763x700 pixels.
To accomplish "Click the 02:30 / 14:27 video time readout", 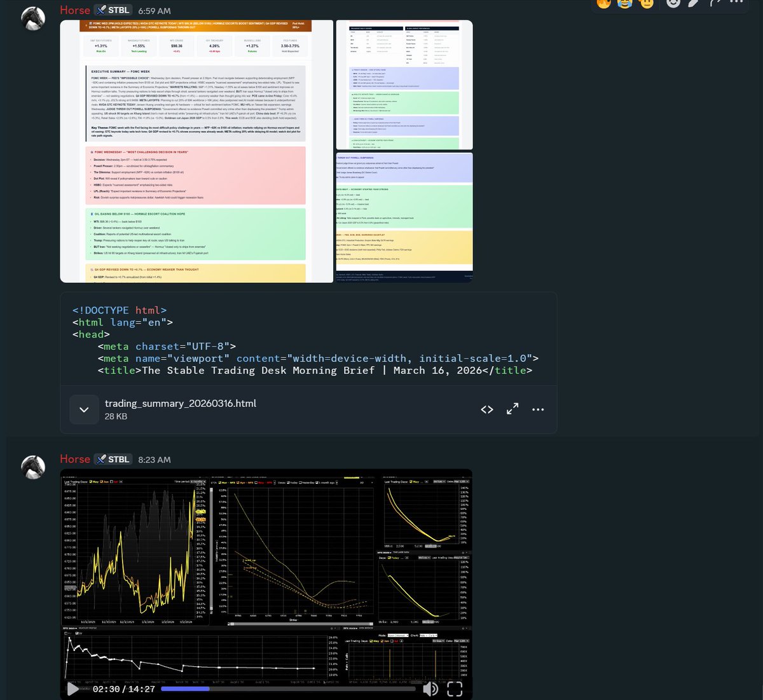I will [x=124, y=689].
